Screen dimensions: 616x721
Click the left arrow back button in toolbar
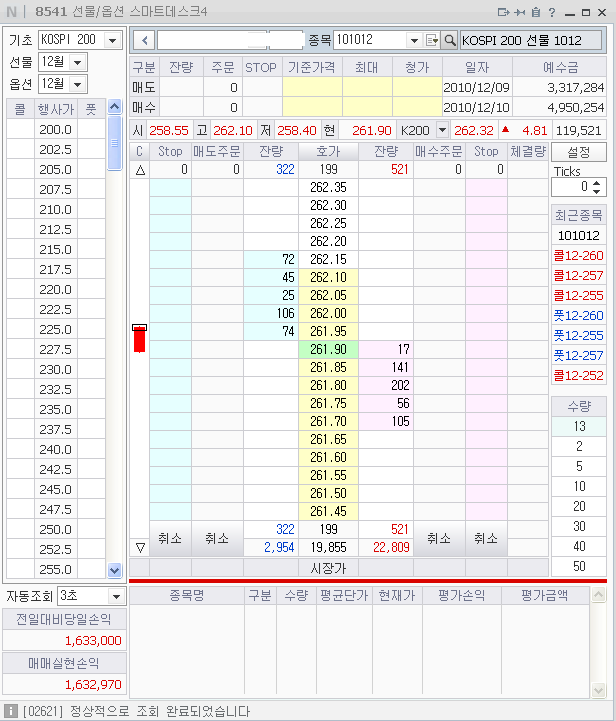click(145, 40)
